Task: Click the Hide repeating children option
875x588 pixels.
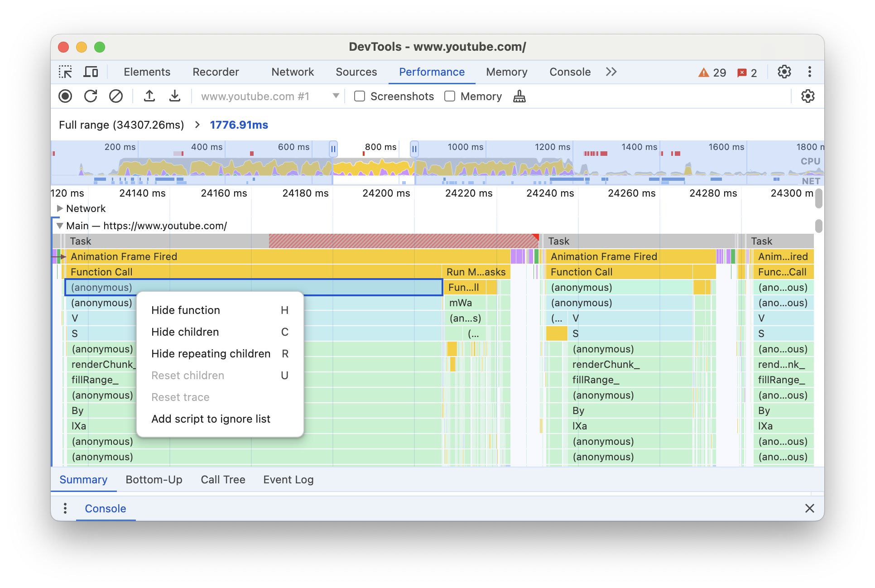Action: [211, 354]
